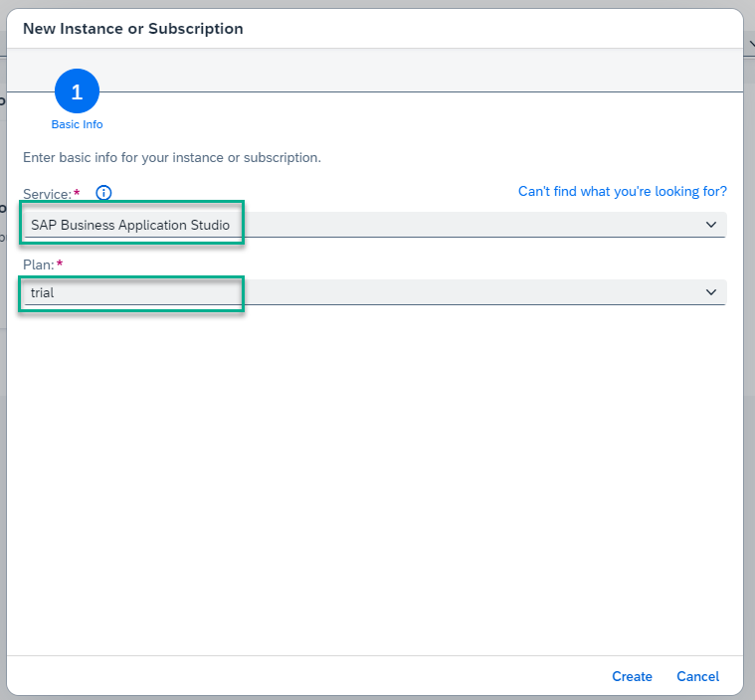Click the wizard progress header strip
Screen dimensions: 755x700
coord(398,70)
